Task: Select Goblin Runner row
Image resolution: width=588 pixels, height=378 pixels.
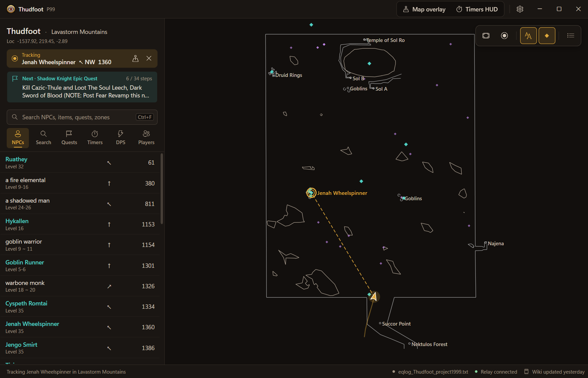Action: 80,265
